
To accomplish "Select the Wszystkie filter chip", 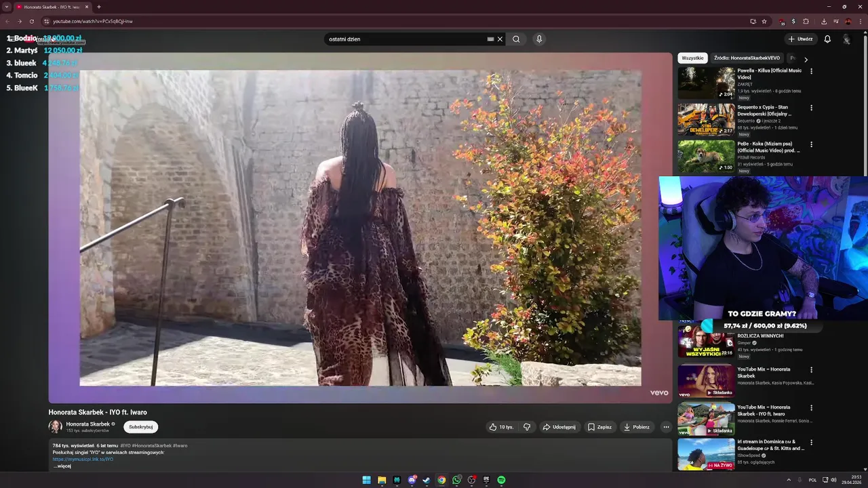I will [x=692, y=58].
